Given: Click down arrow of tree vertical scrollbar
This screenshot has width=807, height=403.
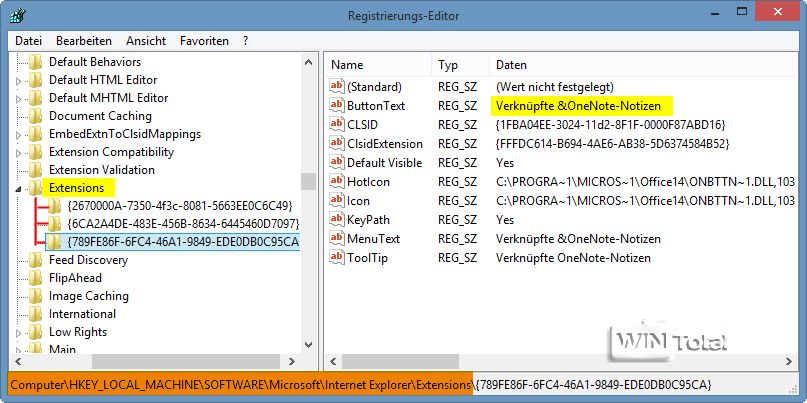Looking at the screenshot, I should (x=308, y=344).
